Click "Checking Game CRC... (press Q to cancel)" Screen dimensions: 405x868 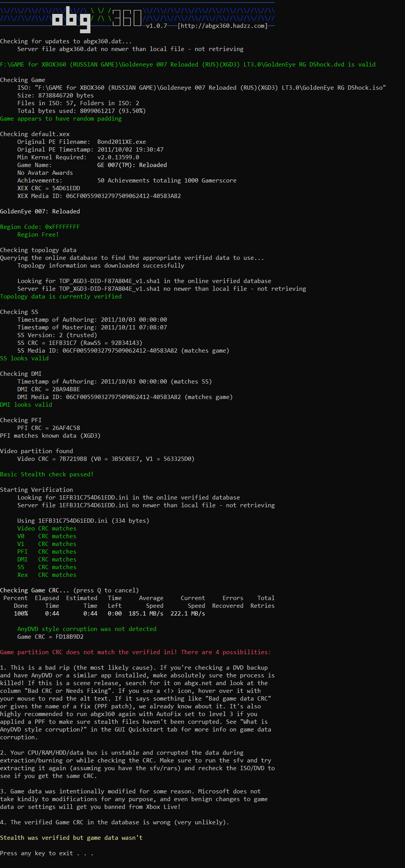click(70, 590)
